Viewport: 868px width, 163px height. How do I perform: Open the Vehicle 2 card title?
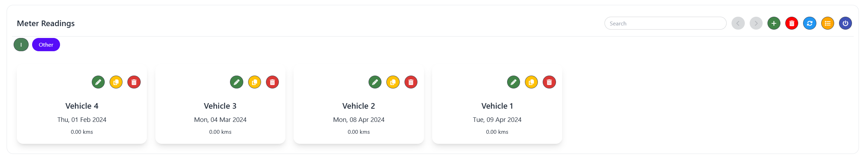pos(358,106)
